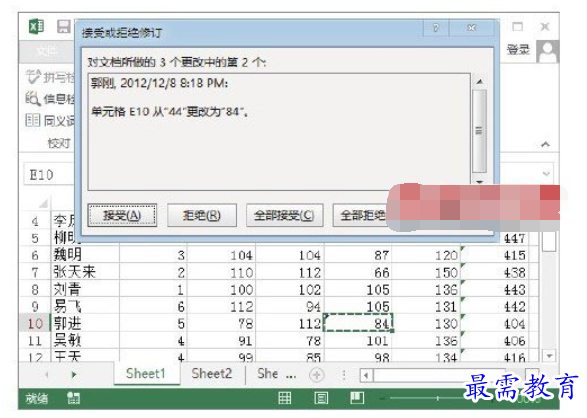Image resolution: width=587 pixels, height=418 pixels.
Task: Click the cell containing 易飞
Action: coord(85,306)
